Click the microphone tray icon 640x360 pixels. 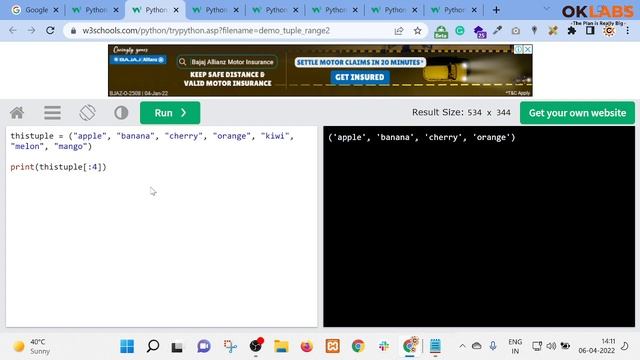(x=493, y=346)
